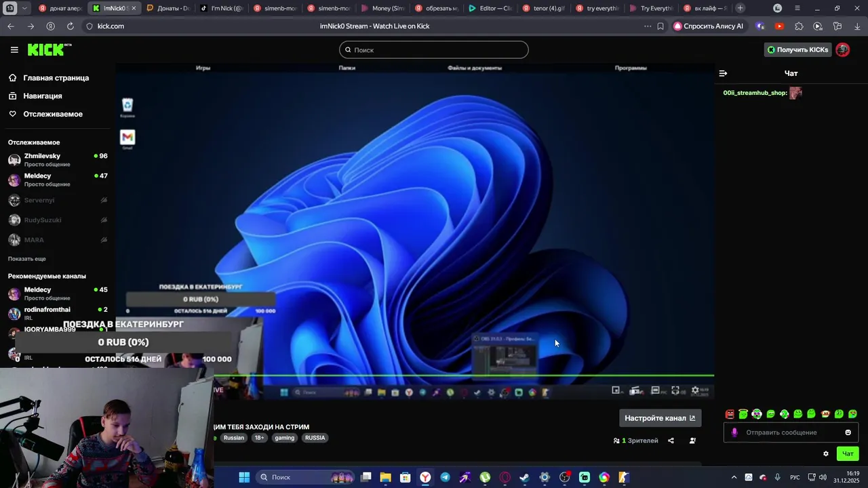Expand followed channels via Показать еще
Screen dimensions: 868x488
click(x=27, y=259)
